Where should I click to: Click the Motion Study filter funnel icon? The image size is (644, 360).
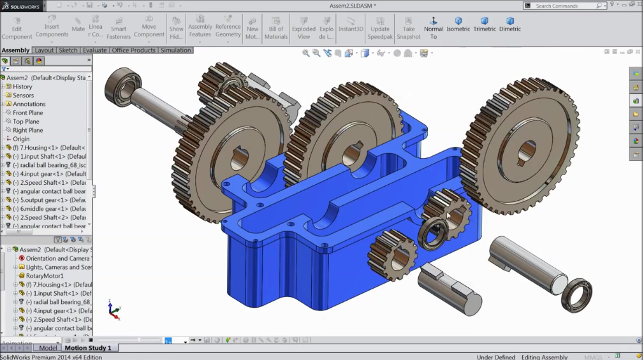click(57, 240)
